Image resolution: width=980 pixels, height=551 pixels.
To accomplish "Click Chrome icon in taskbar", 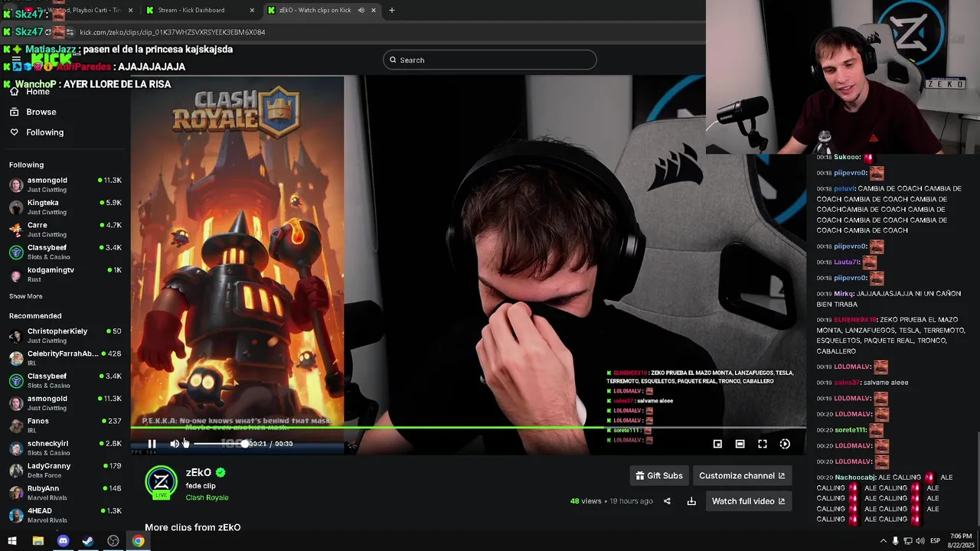I will coord(138,541).
